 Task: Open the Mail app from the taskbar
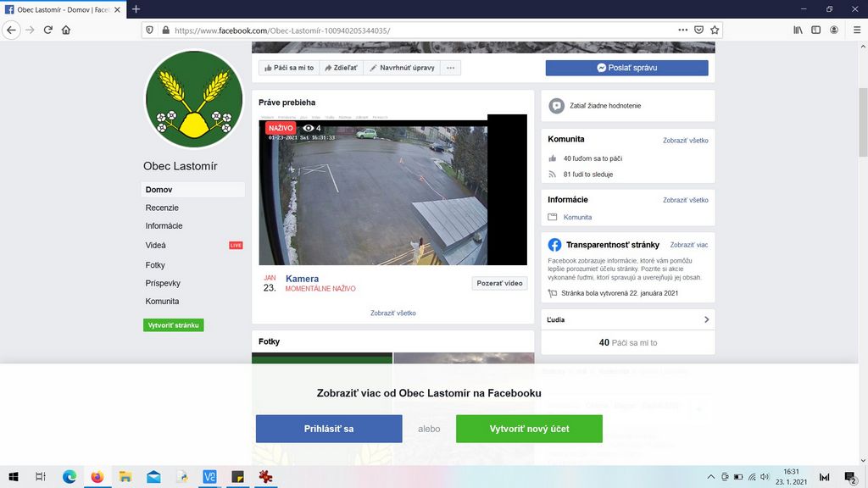click(154, 476)
